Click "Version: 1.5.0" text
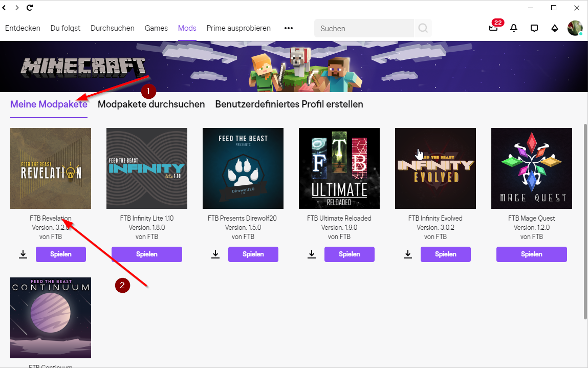Screen dimensions: 588x368 243,228
